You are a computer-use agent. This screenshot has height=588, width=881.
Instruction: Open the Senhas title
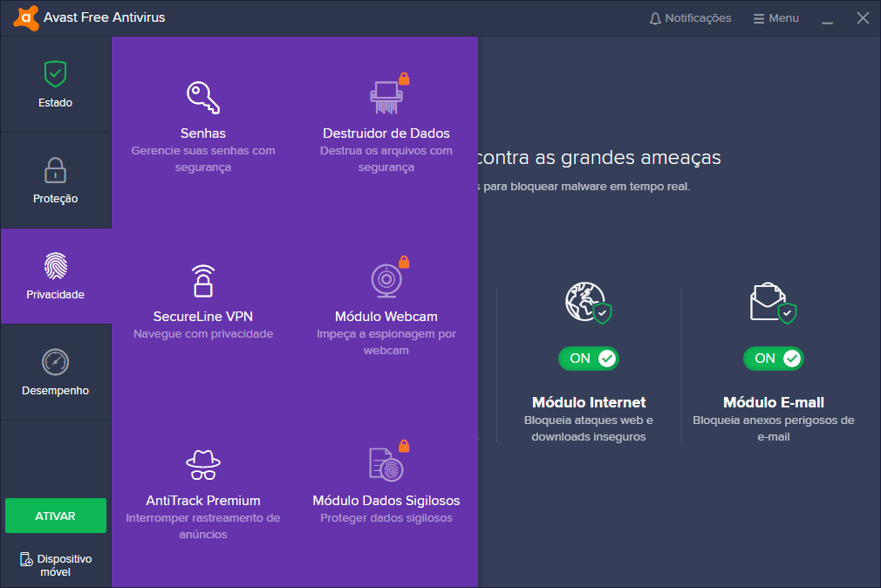click(x=203, y=133)
